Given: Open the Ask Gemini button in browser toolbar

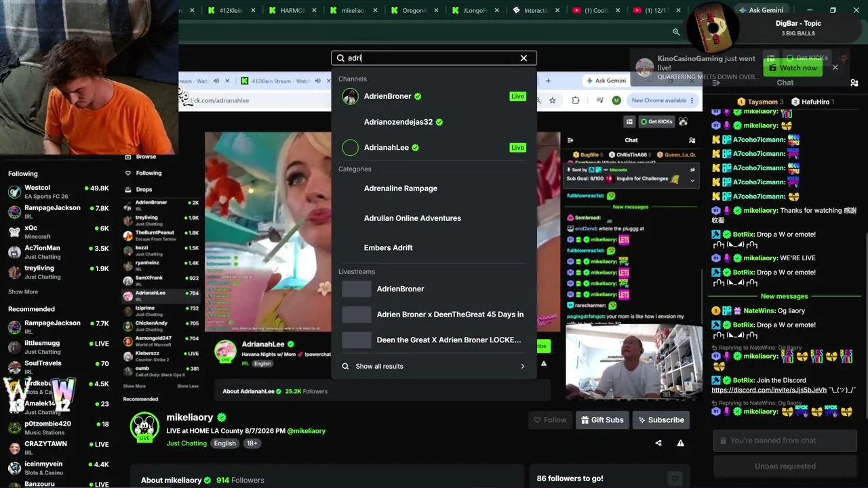Looking at the screenshot, I should coord(761,10).
